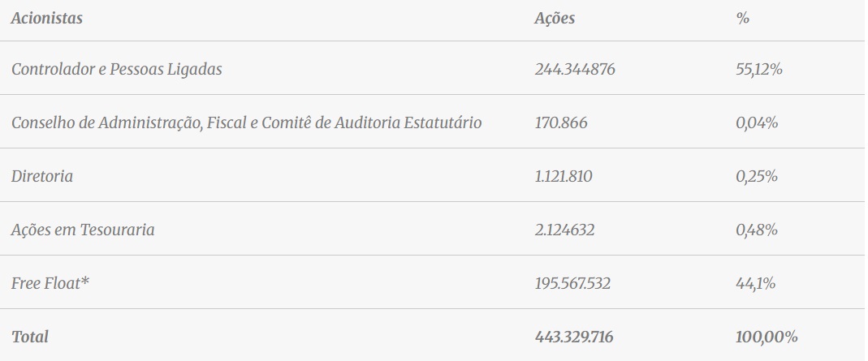Click the 244.344876 shares value
The image size is (868, 361).
[575, 69]
